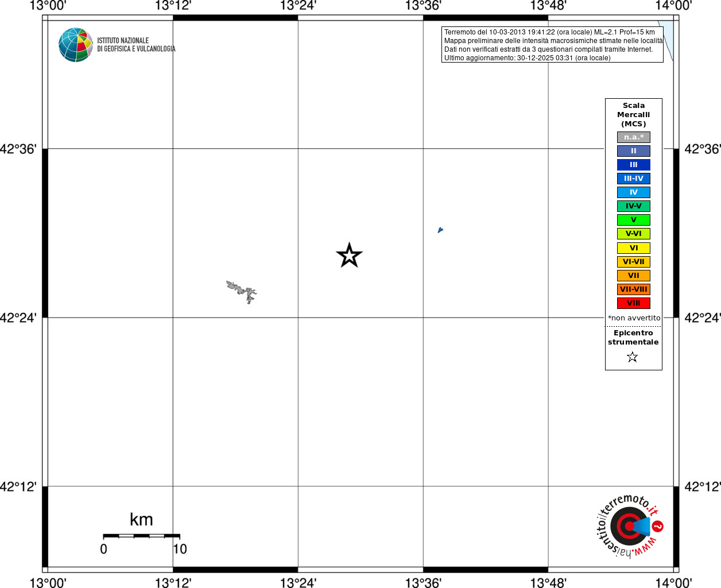This screenshot has width=721, height=588.
Task: Click the Scala Mercalli (MCS) legend title
Action: click(x=634, y=114)
